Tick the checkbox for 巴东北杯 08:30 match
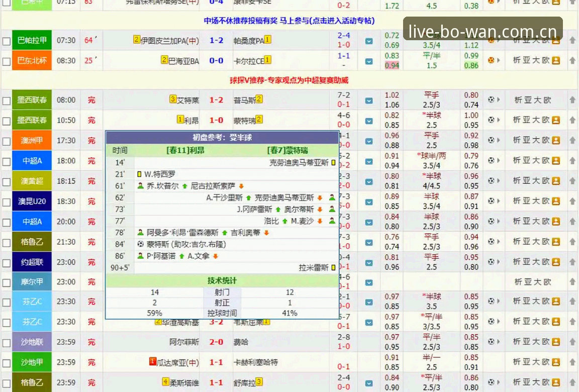 tap(6, 62)
